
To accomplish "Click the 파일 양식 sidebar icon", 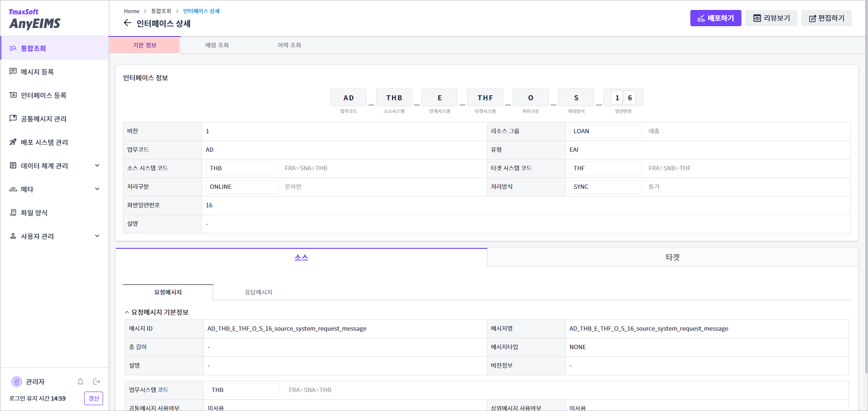I will [13, 213].
